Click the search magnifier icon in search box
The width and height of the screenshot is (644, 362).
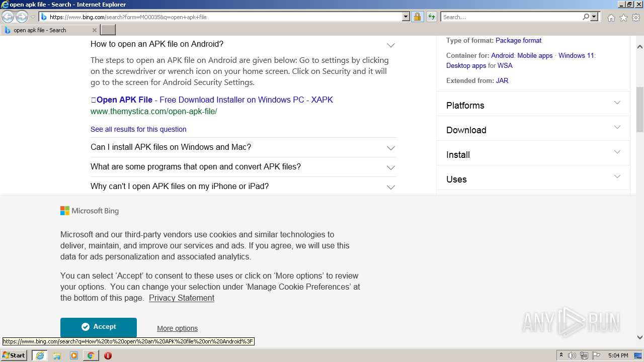pos(586,17)
